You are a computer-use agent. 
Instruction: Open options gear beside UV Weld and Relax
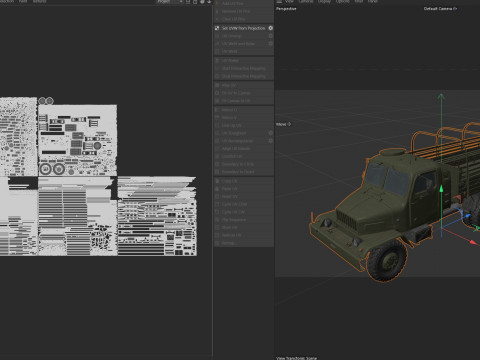click(x=271, y=44)
